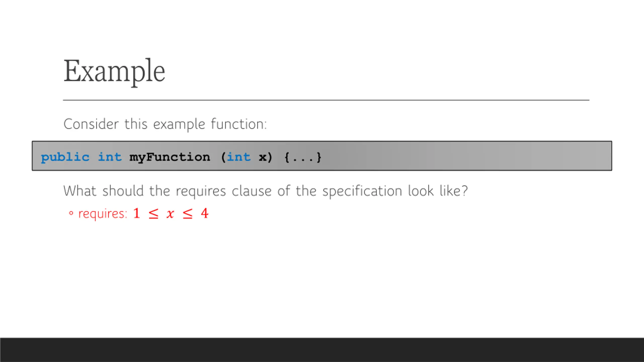This screenshot has height=362, width=644.
Task: Click the word "specification" in the question
Action: coord(362,192)
